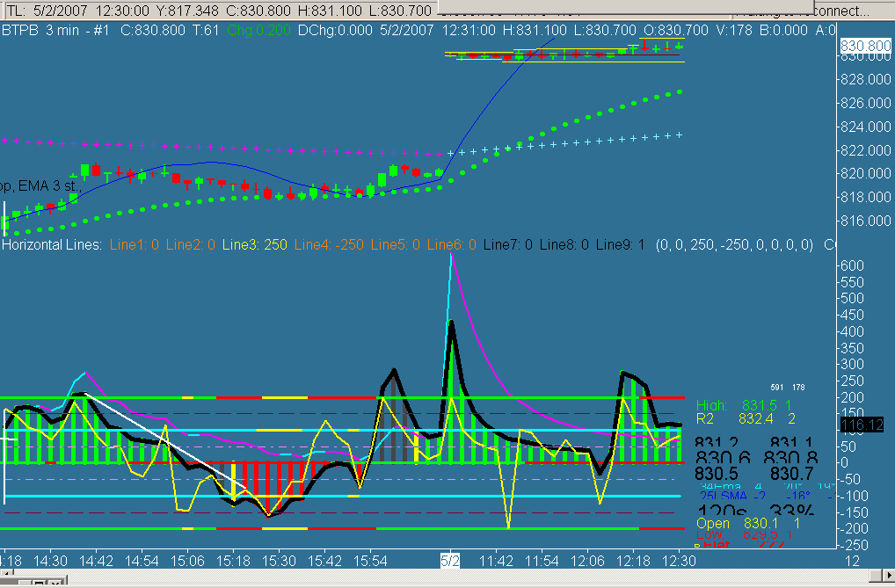Click the 14:30 time axis label

(x=50, y=561)
